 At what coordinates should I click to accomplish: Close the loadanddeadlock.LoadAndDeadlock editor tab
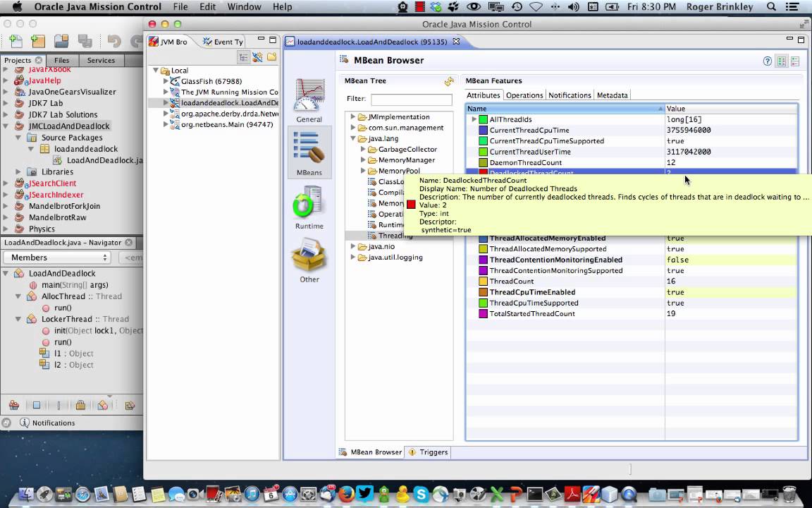coord(456,41)
